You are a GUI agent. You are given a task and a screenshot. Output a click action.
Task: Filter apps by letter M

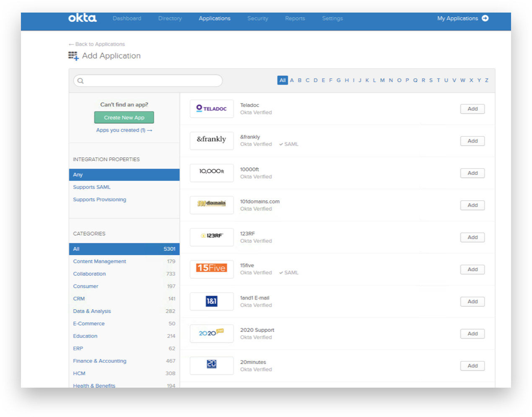coord(382,80)
